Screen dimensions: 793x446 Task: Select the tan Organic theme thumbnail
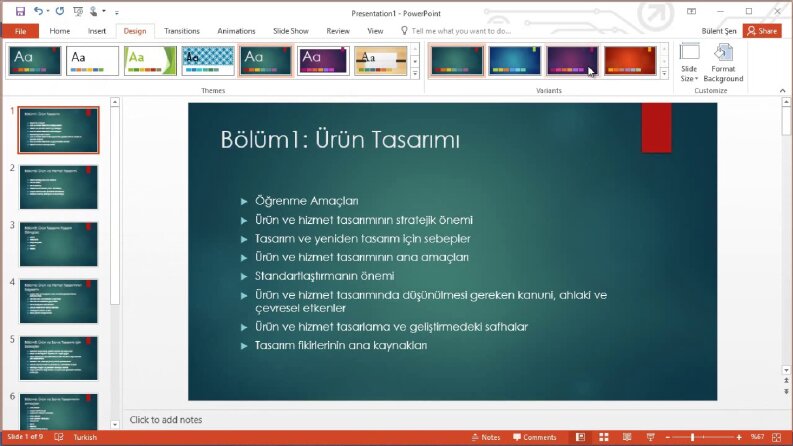(381, 61)
